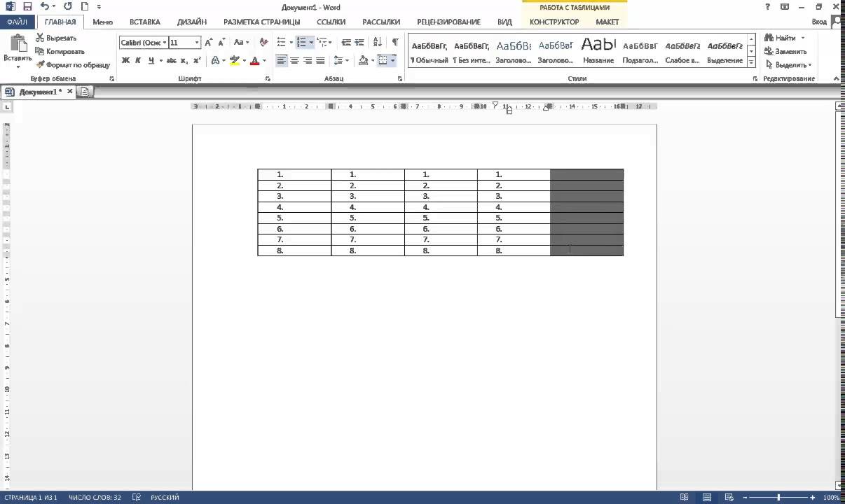Toggle strikethrough formatting
The height and width of the screenshot is (504, 845).
172,61
